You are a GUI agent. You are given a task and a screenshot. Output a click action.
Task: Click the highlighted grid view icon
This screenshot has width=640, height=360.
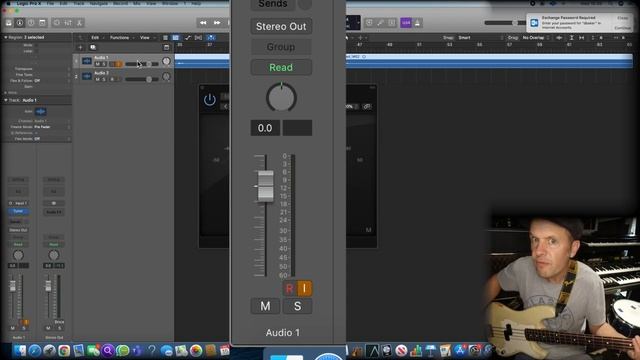pyautogui.click(x=176, y=38)
